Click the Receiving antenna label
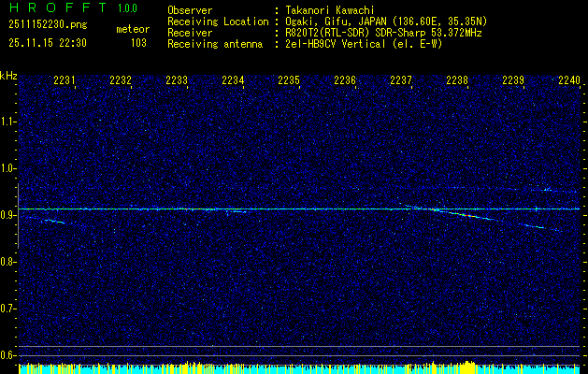 (x=215, y=44)
